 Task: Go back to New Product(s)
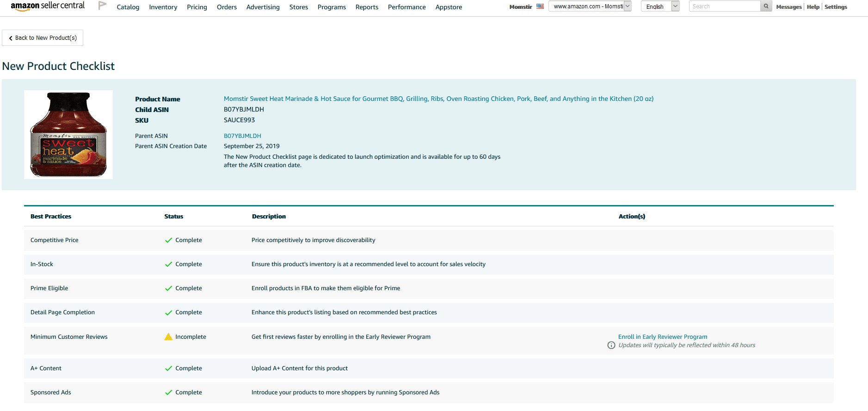[43, 38]
